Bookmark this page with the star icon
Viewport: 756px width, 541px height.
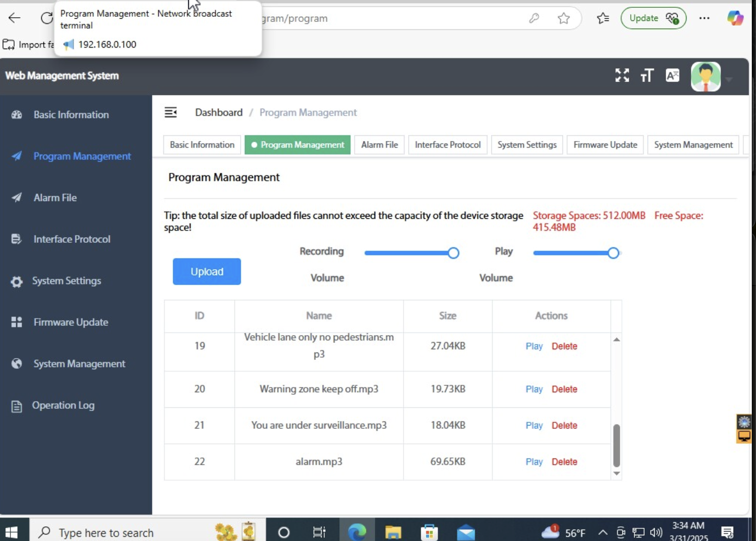point(563,18)
